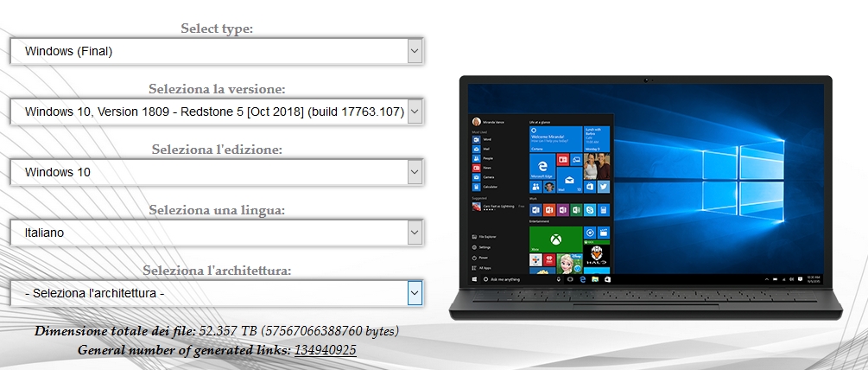
Task: Click the 'Select type:' label
Action: pyautogui.click(x=217, y=29)
